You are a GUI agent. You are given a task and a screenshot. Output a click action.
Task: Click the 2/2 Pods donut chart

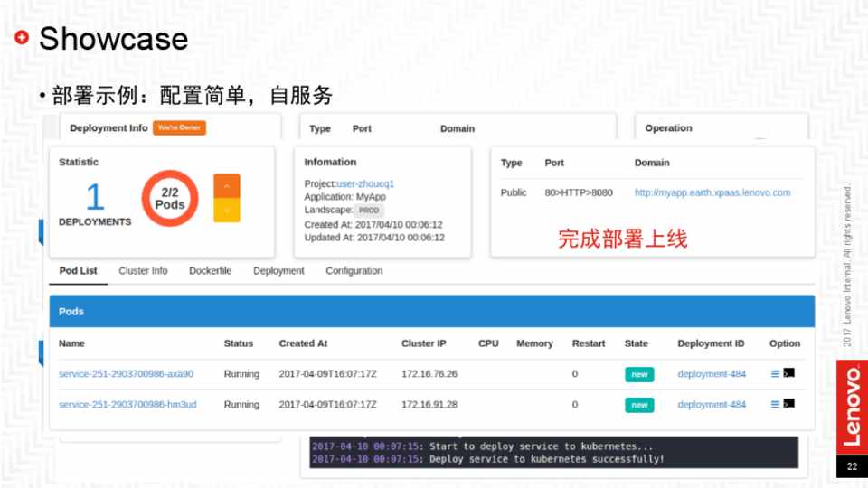pyautogui.click(x=170, y=198)
